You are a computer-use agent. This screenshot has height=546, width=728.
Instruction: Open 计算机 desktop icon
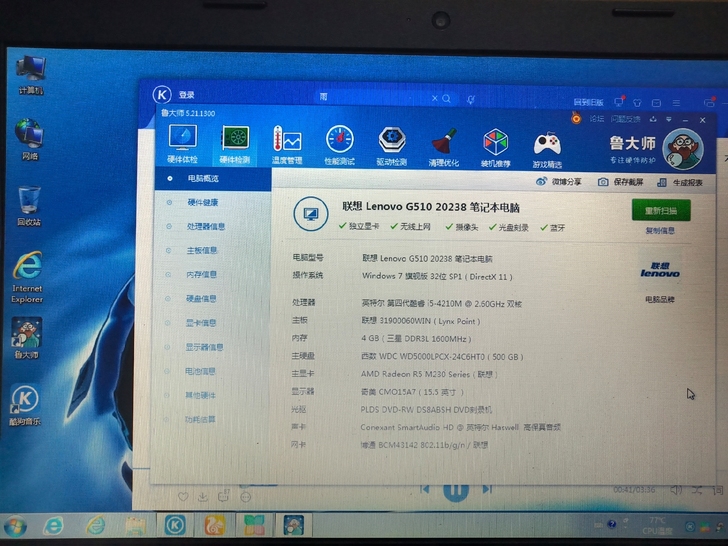31,75
